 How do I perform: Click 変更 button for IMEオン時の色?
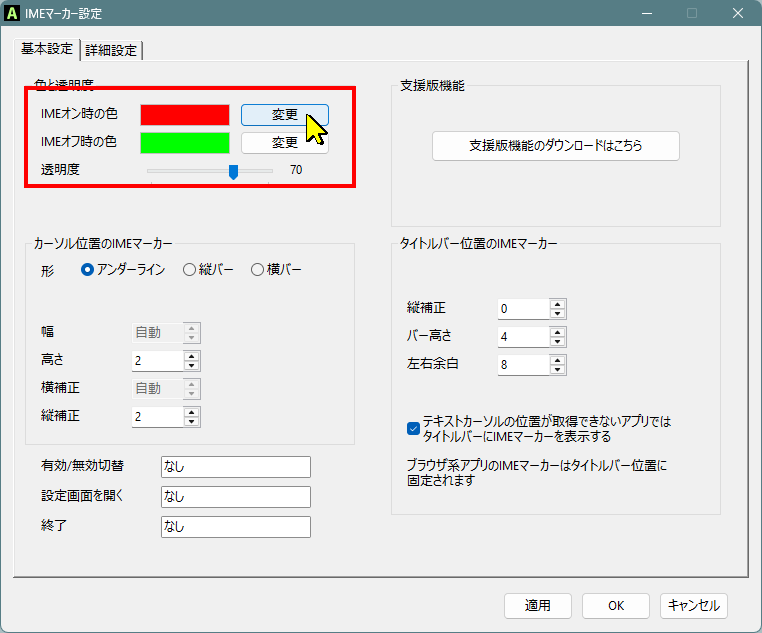[x=285, y=115]
